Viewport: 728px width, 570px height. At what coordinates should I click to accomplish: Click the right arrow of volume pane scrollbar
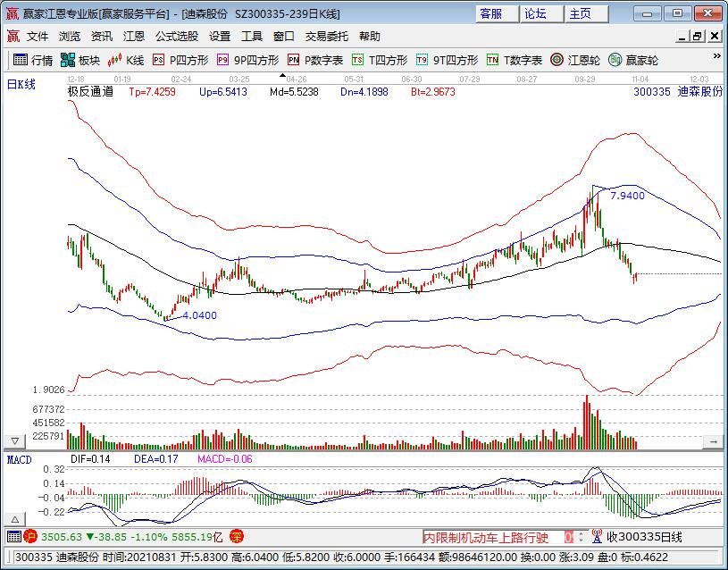(x=713, y=441)
